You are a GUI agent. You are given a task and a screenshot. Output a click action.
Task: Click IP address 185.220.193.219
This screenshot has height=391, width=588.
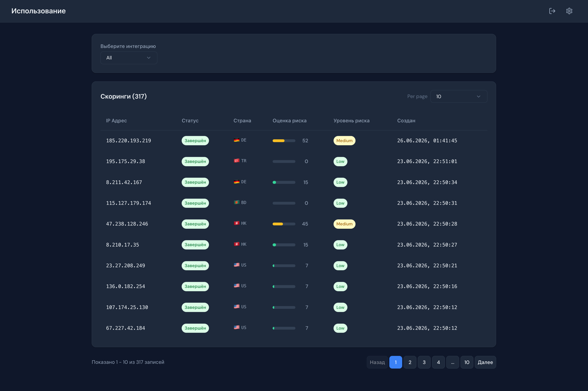tap(129, 140)
